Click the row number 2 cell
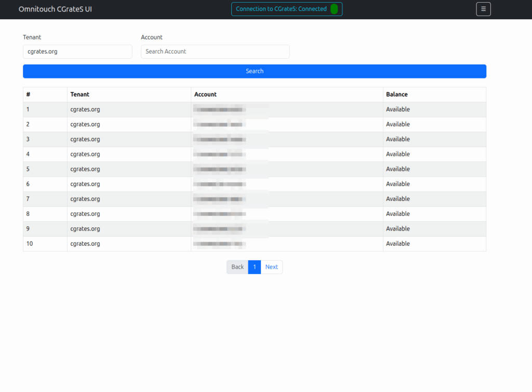The image size is (532, 392). pyautogui.click(x=28, y=125)
